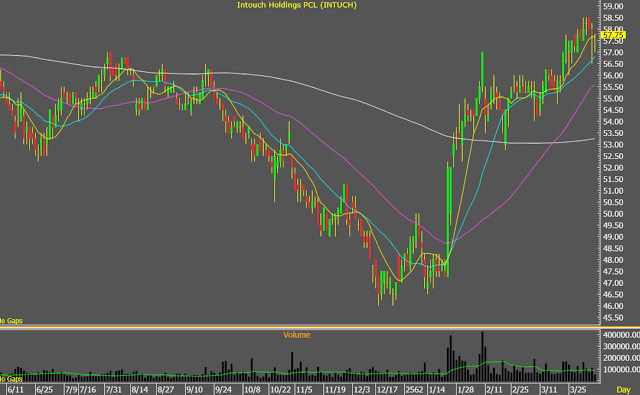Click the 55.50 price axis label
Viewport: 640px width, 395px height.
pos(613,87)
